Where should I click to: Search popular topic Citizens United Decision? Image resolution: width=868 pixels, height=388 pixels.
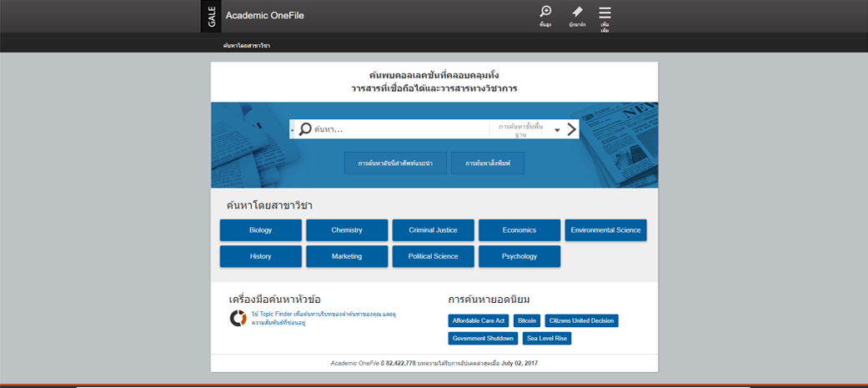[582, 321]
